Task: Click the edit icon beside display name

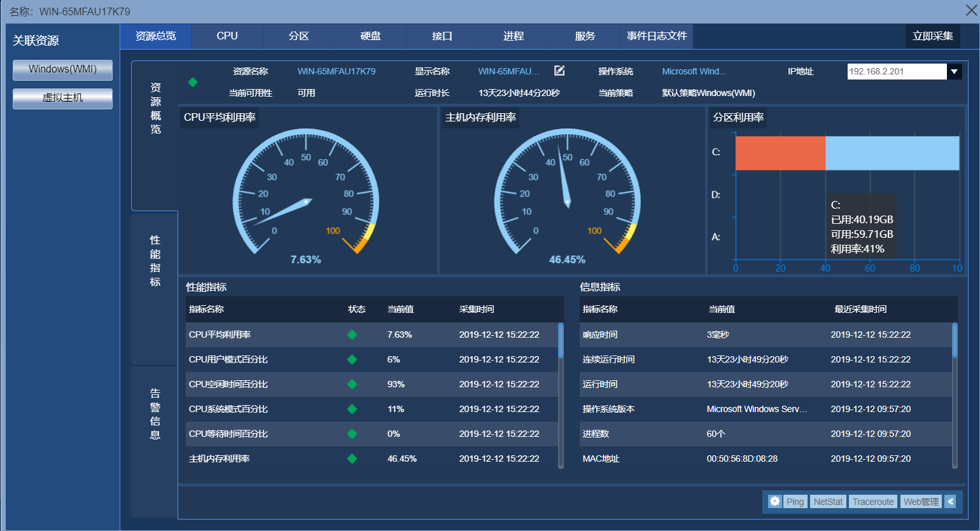Action: 559,71
